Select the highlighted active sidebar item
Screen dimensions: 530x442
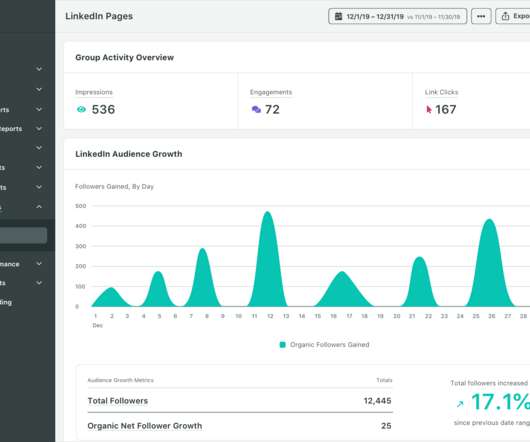(23, 235)
